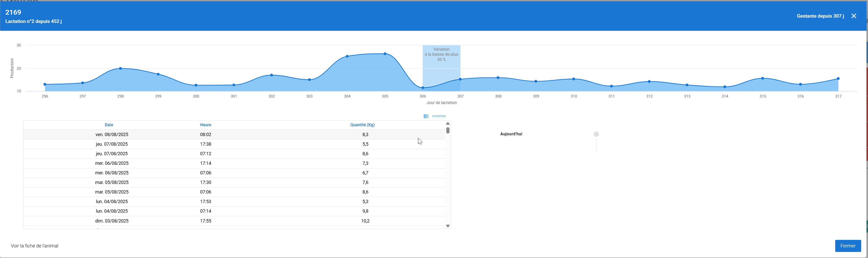
Task: Click the table scrollbar down arrow
Action: pos(448,226)
